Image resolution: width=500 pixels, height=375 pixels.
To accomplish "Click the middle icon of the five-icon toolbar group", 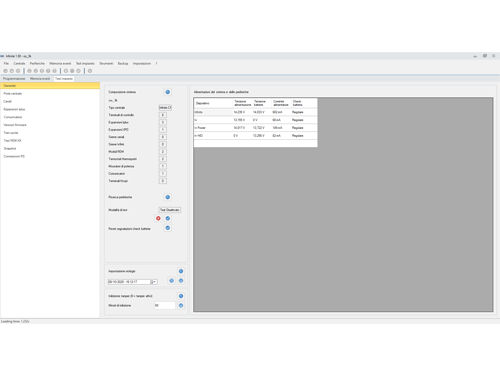I will pyautogui.click(x=42, y=71).
